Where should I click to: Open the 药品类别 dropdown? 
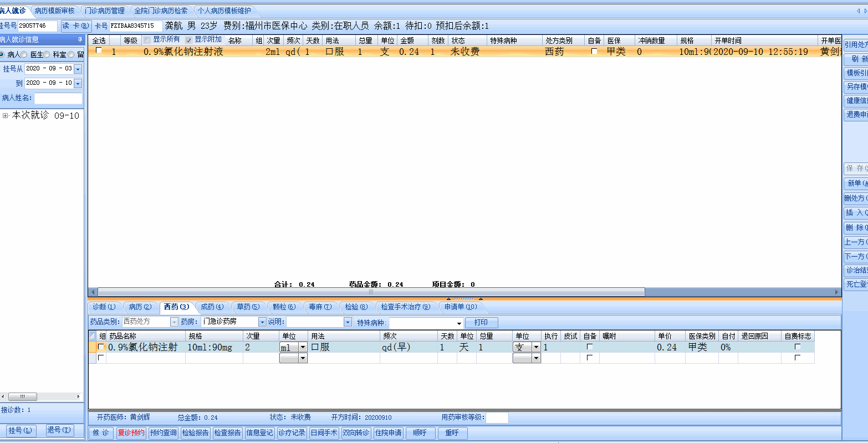click(x=174, y=322)
